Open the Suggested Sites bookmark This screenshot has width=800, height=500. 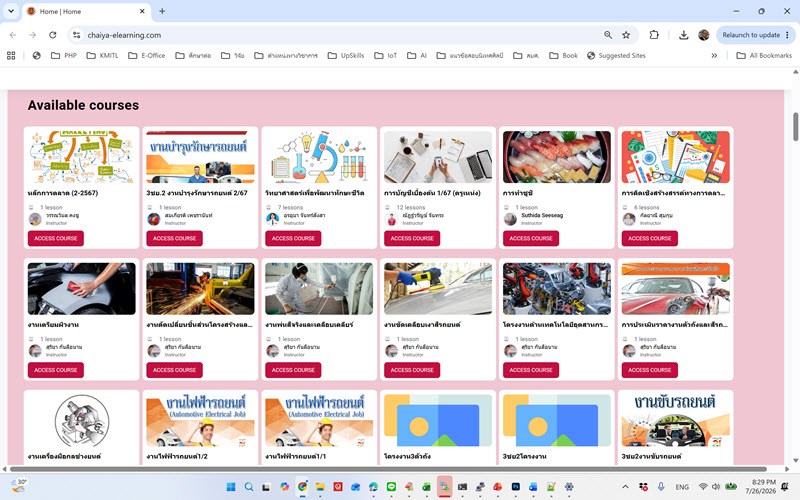(x=616, y=55)
